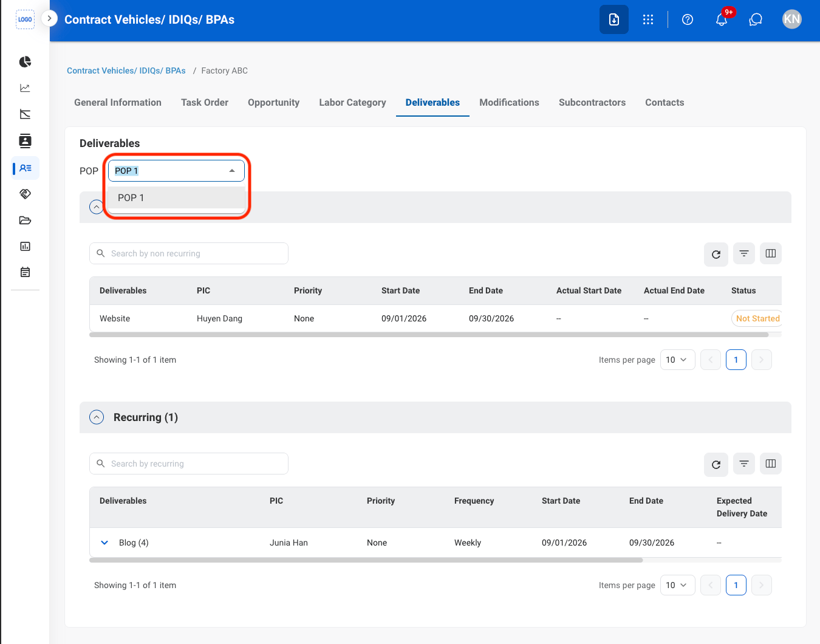Refresh the recurring deliverables table
Image resolution: width=820 pixels, height=644 pixels.
click(x=716, y=464)
